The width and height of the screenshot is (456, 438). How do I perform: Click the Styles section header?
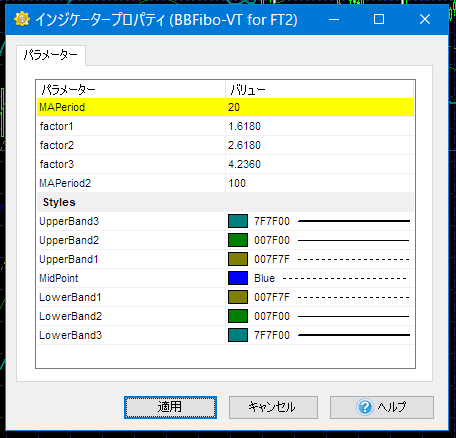point(225,202)
